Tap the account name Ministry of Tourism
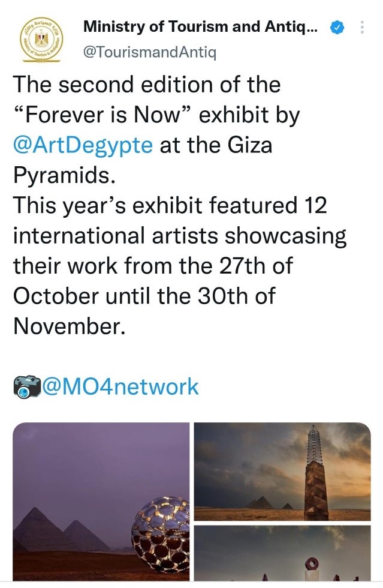The height and width of the screenshot is (588, 383). click(x=198, y=27)
